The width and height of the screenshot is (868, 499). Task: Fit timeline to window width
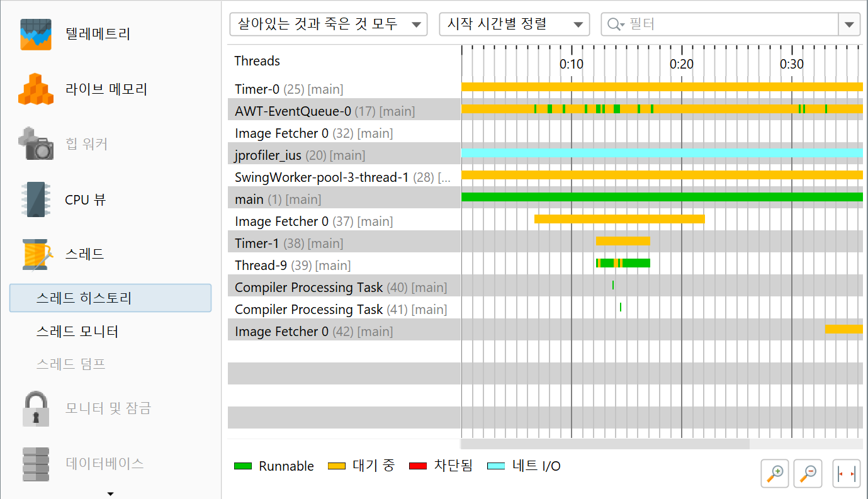tap(847, 473)
